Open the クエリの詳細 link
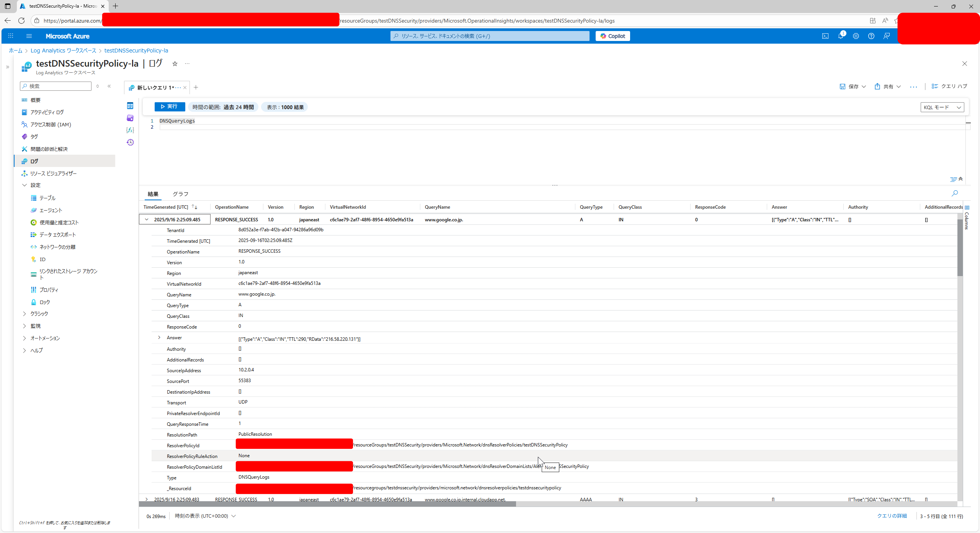980x533 pixels. [x=892, y=516]
